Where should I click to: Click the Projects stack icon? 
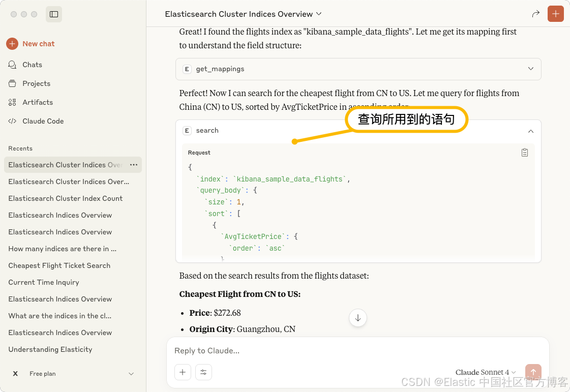(12, 83)
